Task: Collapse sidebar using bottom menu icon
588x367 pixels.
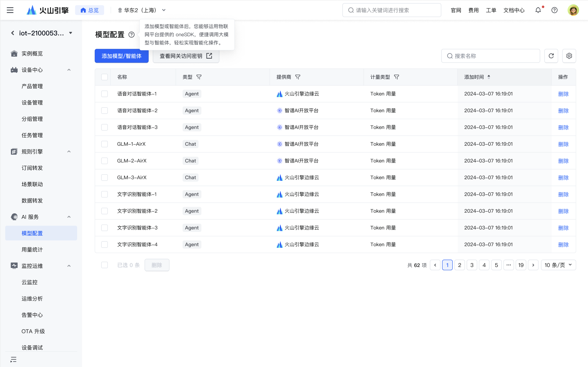Action: tap(13, 360)
